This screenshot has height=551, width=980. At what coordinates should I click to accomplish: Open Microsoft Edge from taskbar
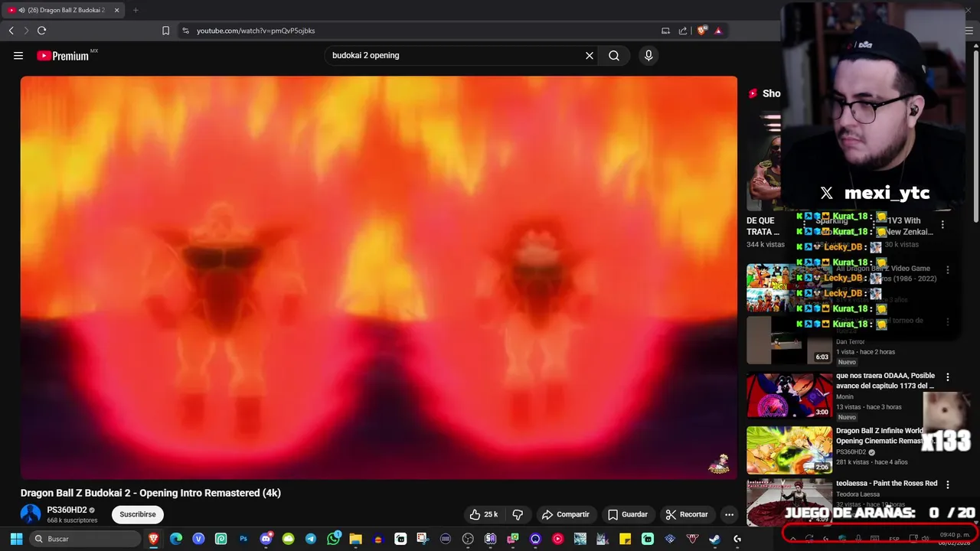[176, 539]
